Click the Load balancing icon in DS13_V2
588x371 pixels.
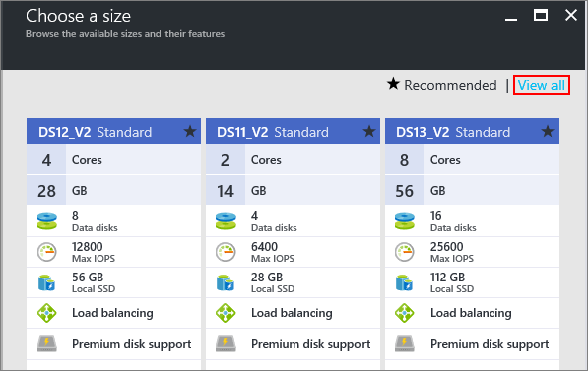tap(405, 313)
